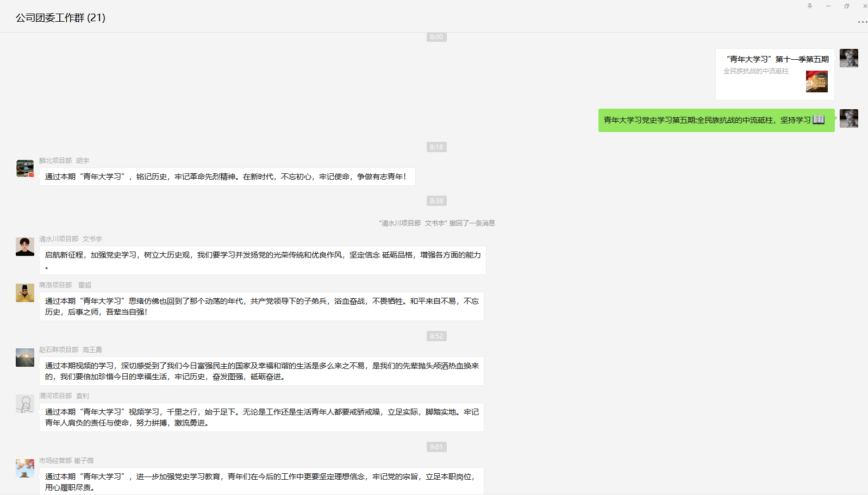The height and width of the screenshot is (495, 868).
Task: Select the message ending with 吾辈当自强
Action: click(261, 306)
